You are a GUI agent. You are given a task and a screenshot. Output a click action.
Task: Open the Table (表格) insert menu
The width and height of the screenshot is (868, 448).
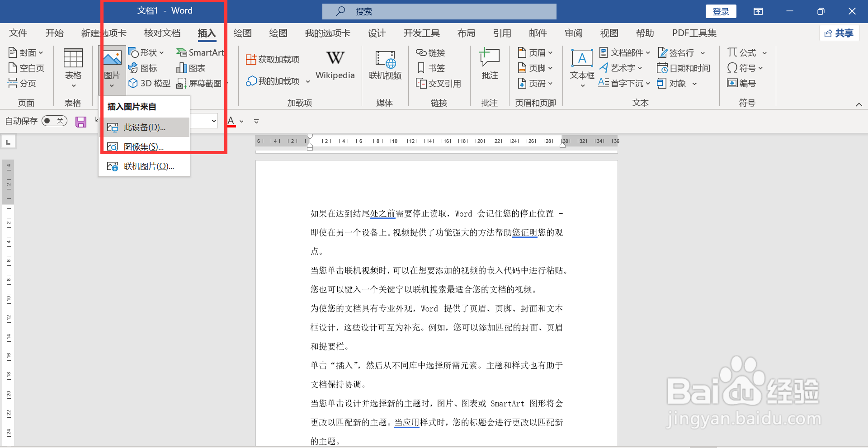73,68
